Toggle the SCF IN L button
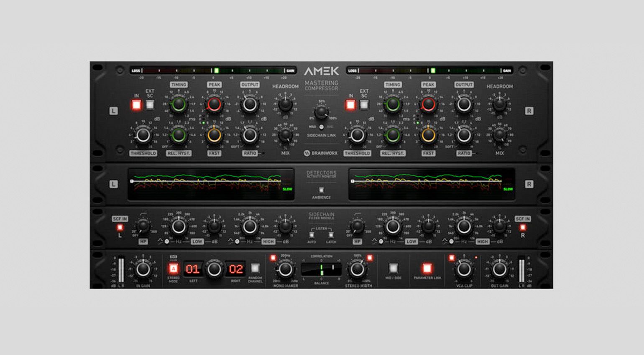644x355 pixels. [120, 228]
